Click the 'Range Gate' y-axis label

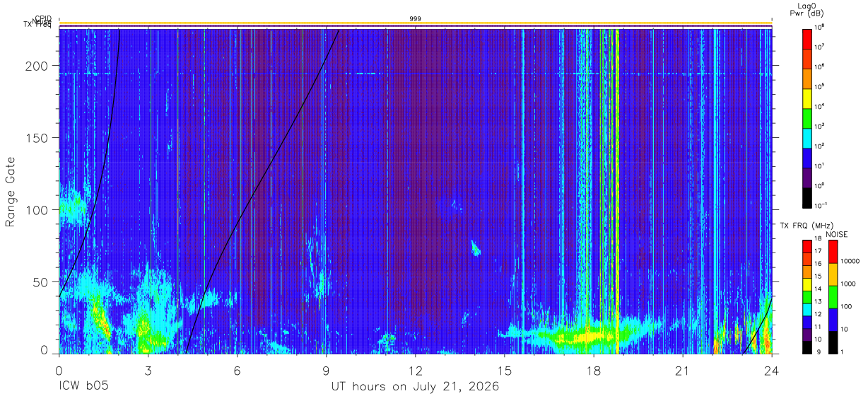tap(11, 193)
